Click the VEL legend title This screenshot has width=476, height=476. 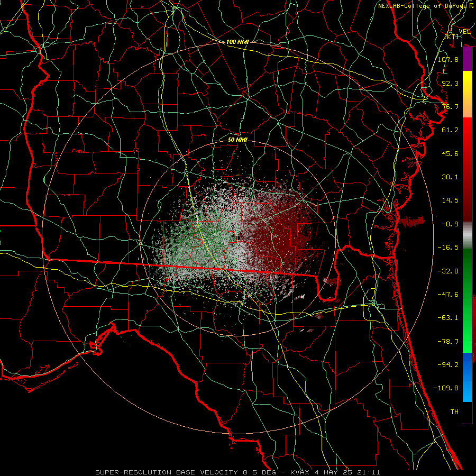pos(464,32)
